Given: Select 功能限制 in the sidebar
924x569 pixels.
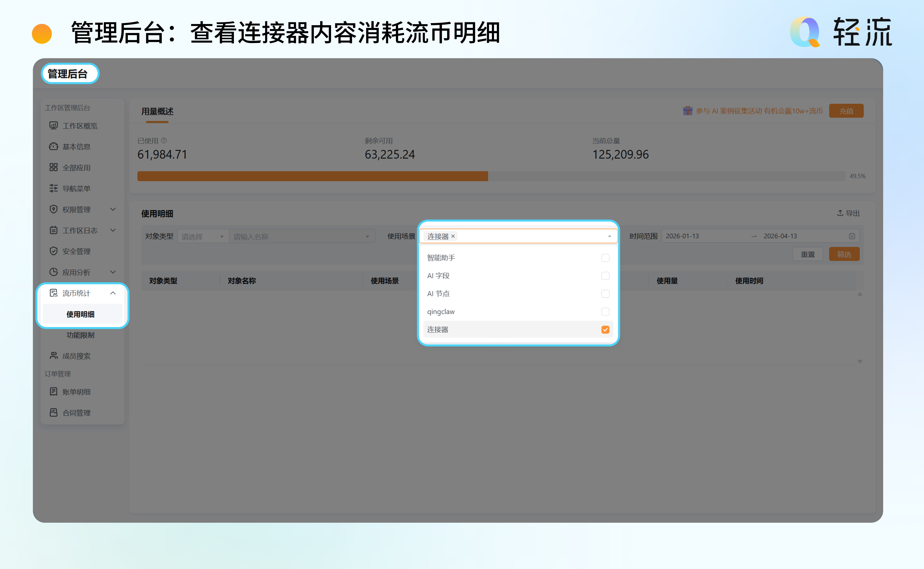Looking at the screenshot, I should point(81,335).
